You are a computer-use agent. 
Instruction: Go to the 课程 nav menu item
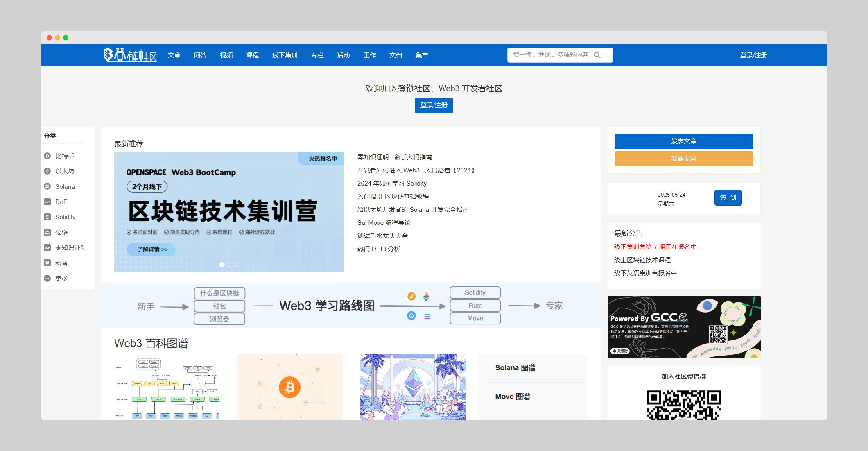pyautogui.click(x=252, y=55)
